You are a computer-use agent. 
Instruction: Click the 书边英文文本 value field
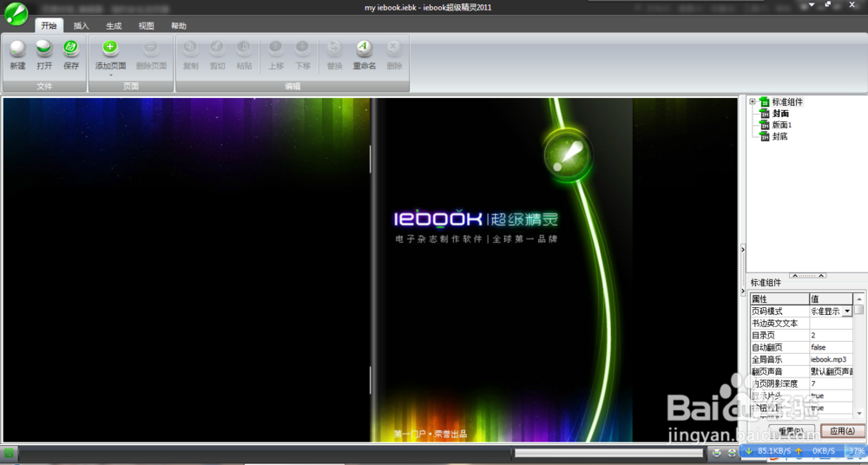[831, 324]
